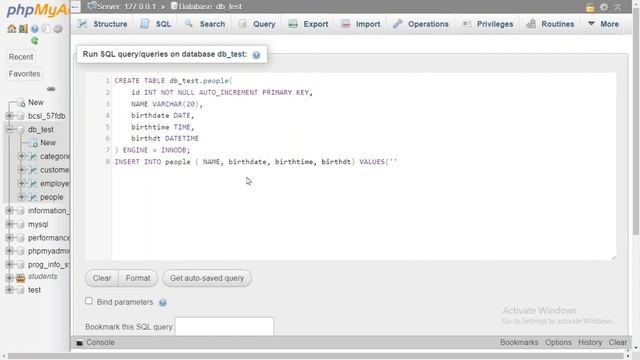Open navigation panel settings gear icon
Viewport: 640px width, 360px height.
click(58, 29)
